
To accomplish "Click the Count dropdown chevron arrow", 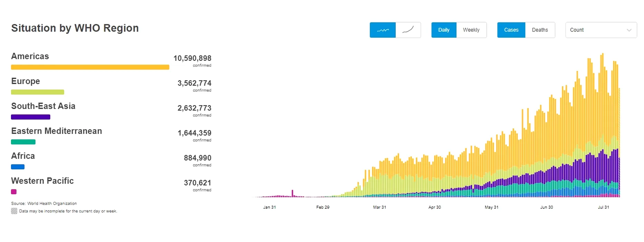I will click(x=629, y=30).
